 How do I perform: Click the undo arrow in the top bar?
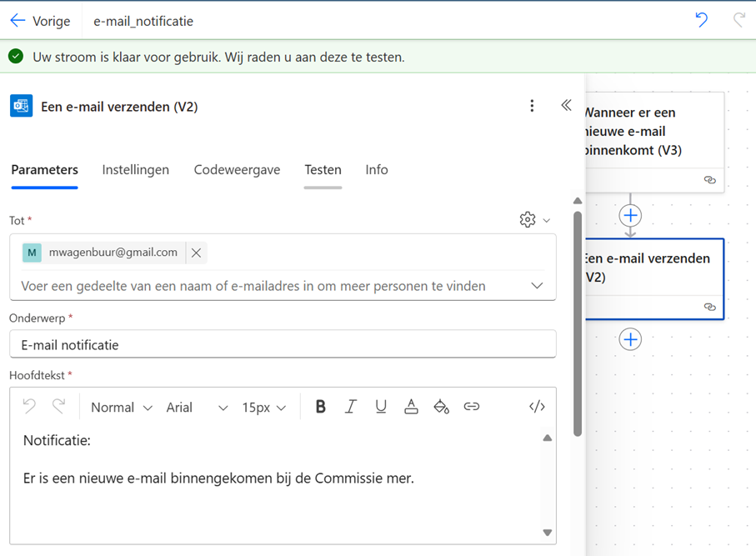[x=701, y=20]
